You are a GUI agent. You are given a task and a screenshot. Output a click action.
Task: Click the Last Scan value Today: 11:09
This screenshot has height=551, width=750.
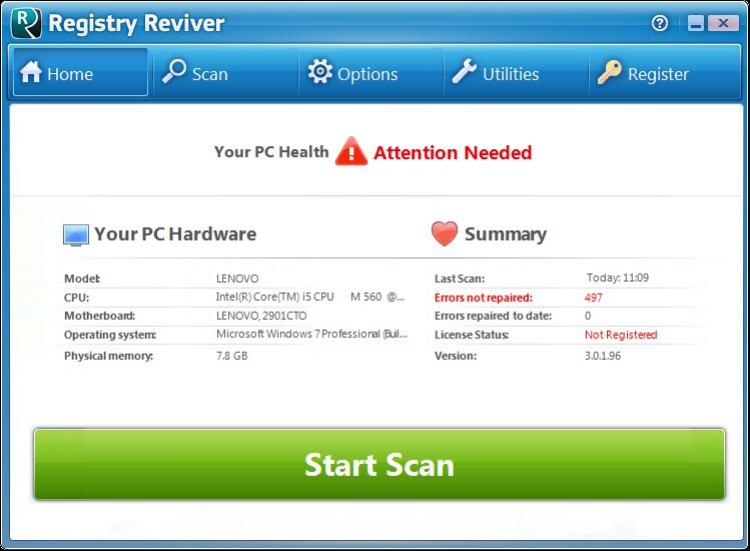tap(618, 278)
